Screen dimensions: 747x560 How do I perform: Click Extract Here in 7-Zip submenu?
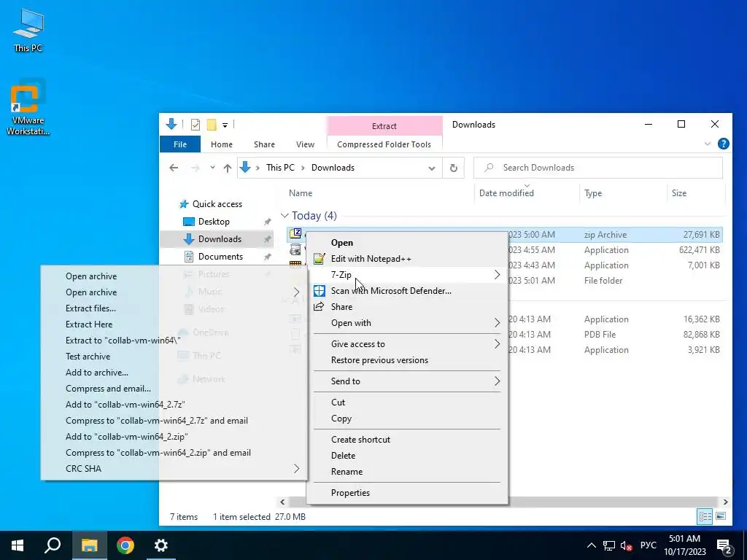click(x=174, y=324)
